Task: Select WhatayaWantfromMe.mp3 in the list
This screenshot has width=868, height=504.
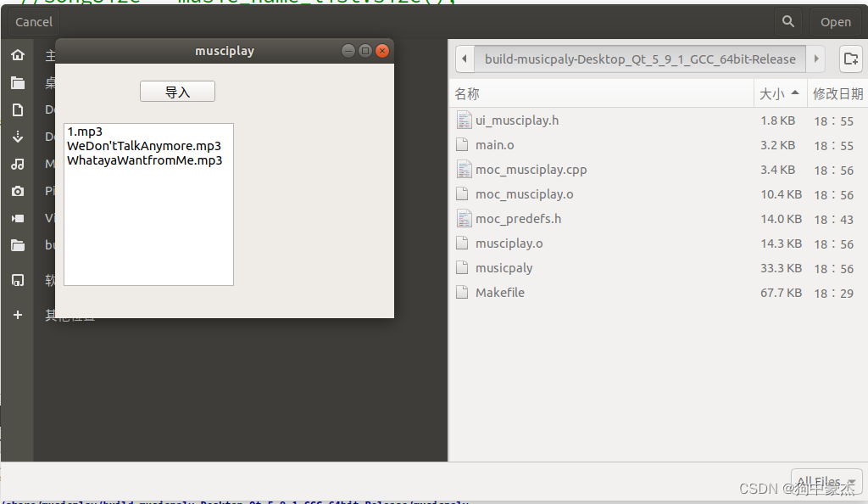Action: coord(144,160)
